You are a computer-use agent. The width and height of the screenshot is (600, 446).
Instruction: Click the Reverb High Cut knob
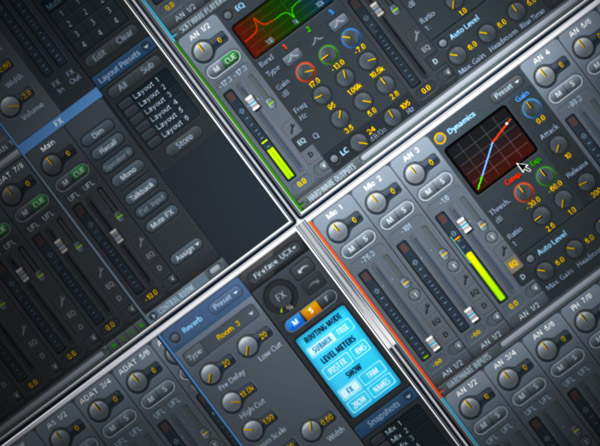click(232, 402)
